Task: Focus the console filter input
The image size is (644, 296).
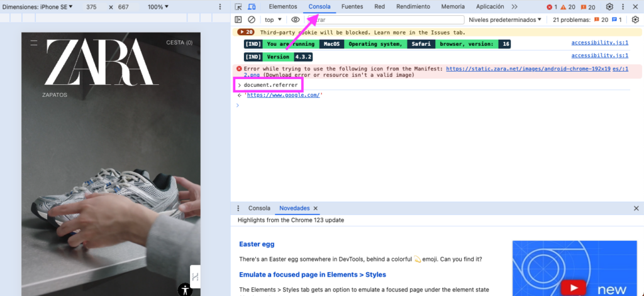Action: [386, 19]
